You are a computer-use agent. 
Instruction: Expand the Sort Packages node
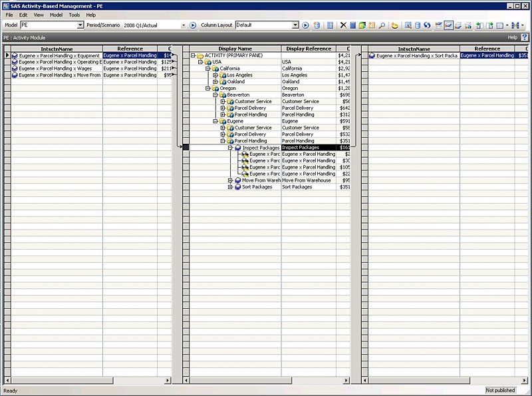tap(230, 187)
